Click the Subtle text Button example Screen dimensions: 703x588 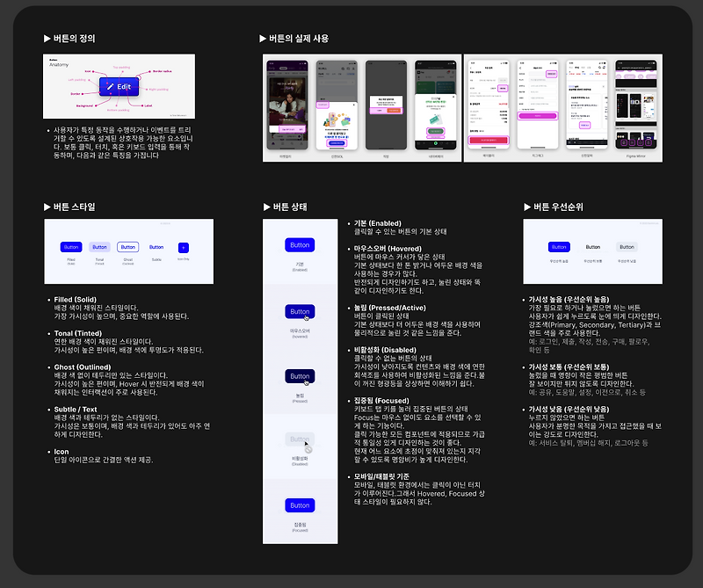pos(156,247)
